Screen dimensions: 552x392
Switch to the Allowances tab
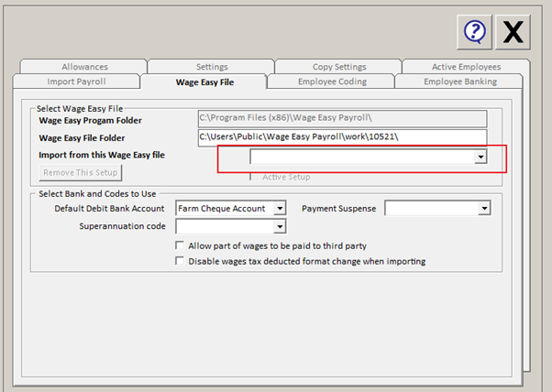pos(84,67)
